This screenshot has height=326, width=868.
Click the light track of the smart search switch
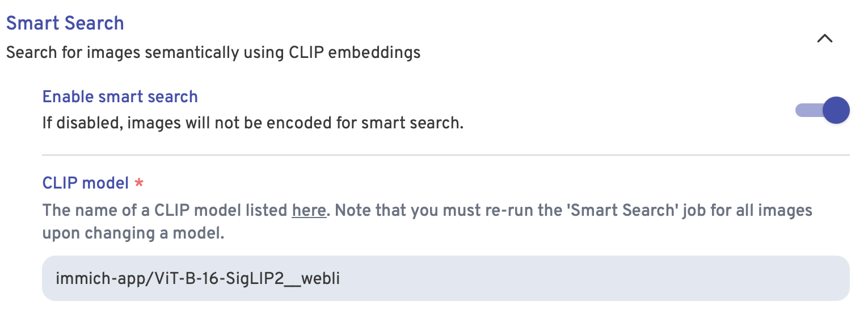click(x=806, y=110)
